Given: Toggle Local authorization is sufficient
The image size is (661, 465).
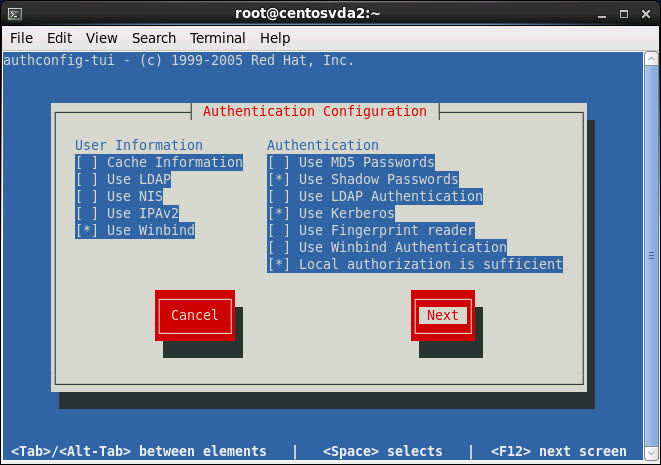Looking at the screenshot, I should [415, 264].
